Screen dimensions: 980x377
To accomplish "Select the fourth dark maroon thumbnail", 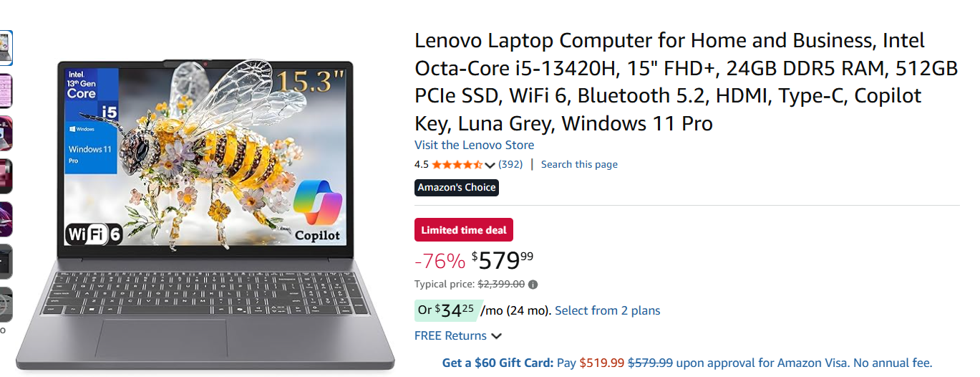I will click(x=5, y=176).
